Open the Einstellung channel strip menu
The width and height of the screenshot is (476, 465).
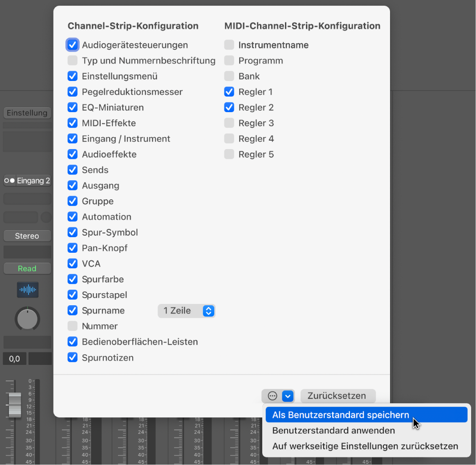[x=27, y=113]
